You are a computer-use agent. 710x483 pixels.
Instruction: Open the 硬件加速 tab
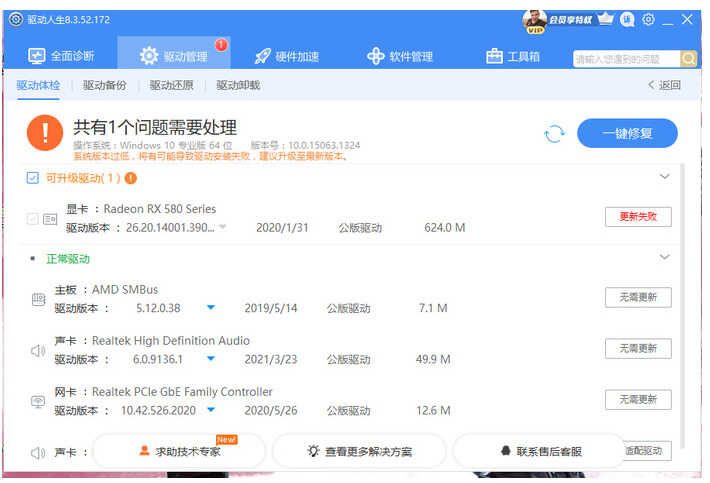pyautogui.click(x=287, y=57)
